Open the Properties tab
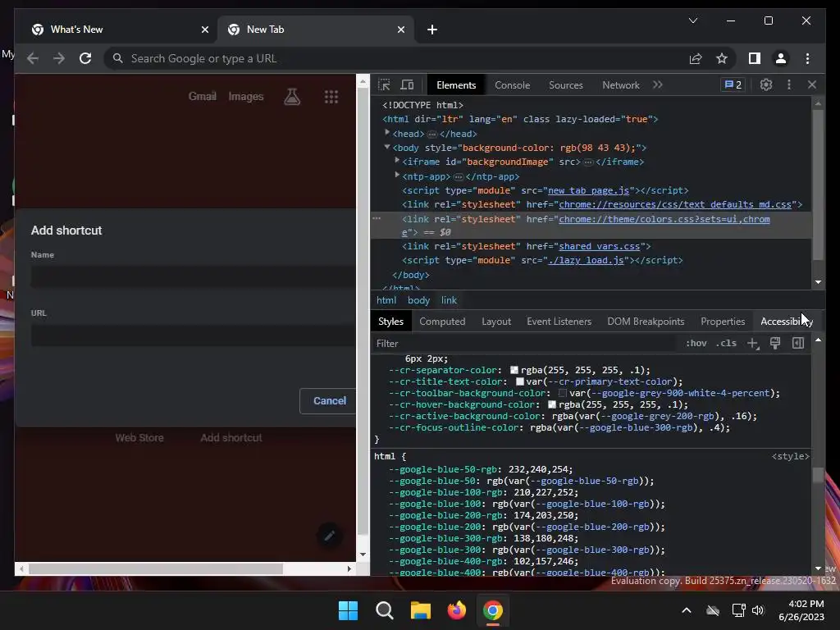 [x=723, y=322]
